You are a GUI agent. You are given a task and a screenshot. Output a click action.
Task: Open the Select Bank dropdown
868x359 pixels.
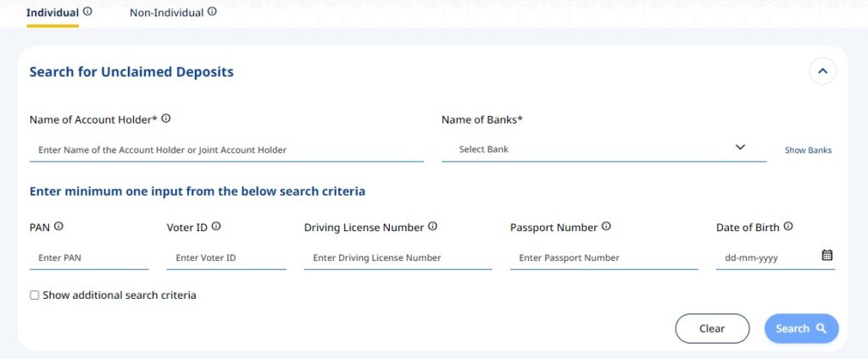click(604, 149)
